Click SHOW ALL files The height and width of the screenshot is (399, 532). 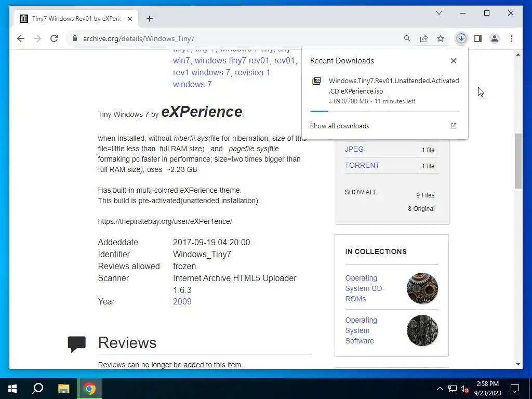pos(361,192)
